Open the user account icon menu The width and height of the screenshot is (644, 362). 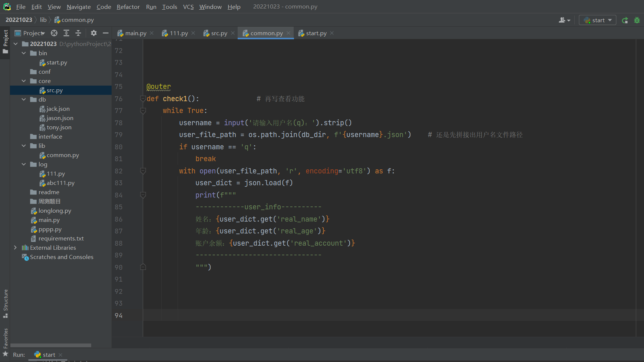click(564, 20)
